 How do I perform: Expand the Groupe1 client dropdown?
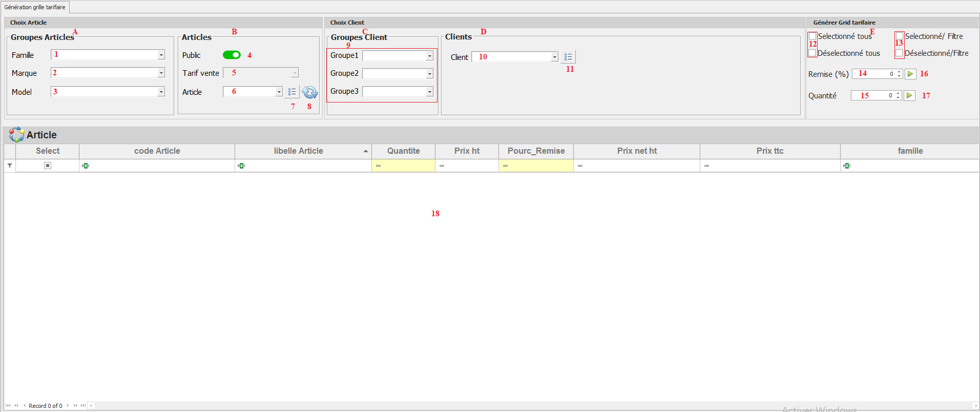(x=430, y=56)
